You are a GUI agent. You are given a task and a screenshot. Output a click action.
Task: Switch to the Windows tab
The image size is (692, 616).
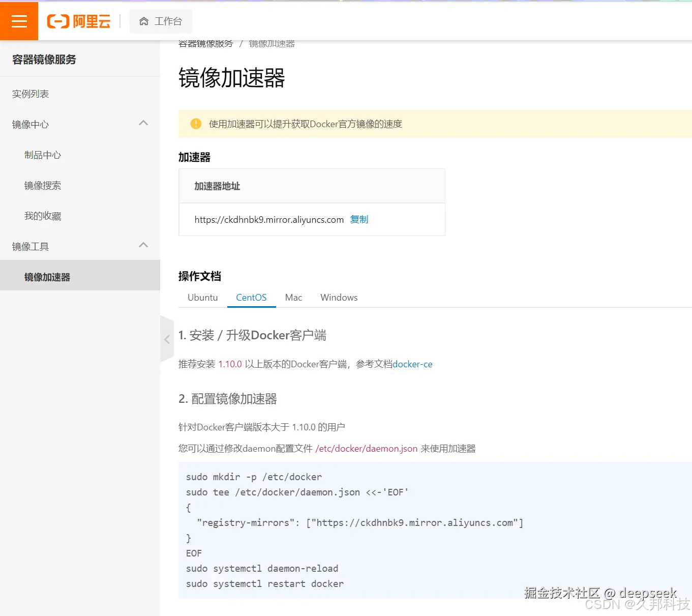click(339, 298)
